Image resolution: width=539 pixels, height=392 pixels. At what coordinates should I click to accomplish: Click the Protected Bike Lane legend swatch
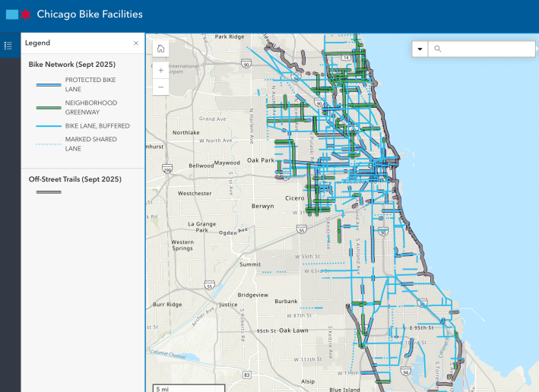pyautogui.click(x=49, y=84)
